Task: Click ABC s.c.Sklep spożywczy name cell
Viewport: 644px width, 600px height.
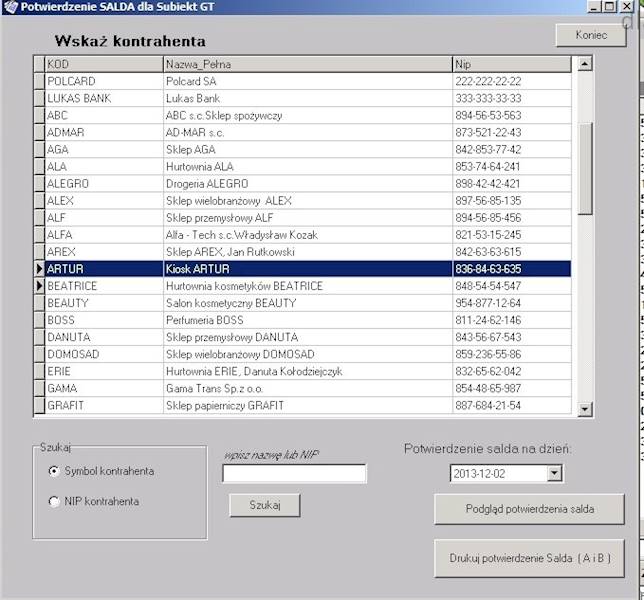Action: 308,115
